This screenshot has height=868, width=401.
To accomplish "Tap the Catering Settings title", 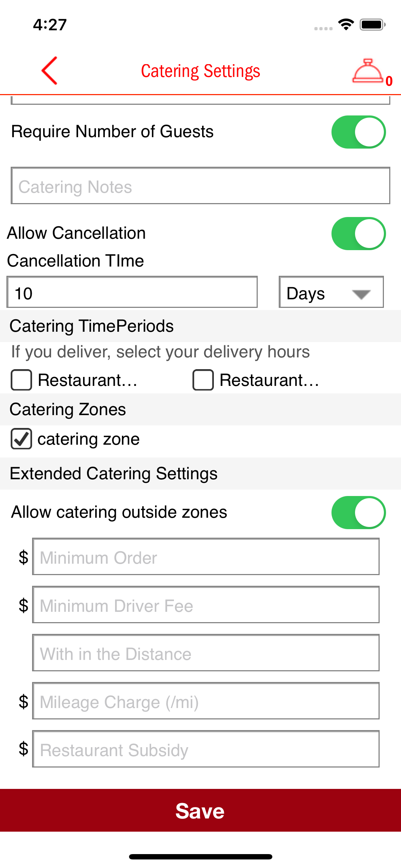I will pyautogui.click(x=200, y=71).
